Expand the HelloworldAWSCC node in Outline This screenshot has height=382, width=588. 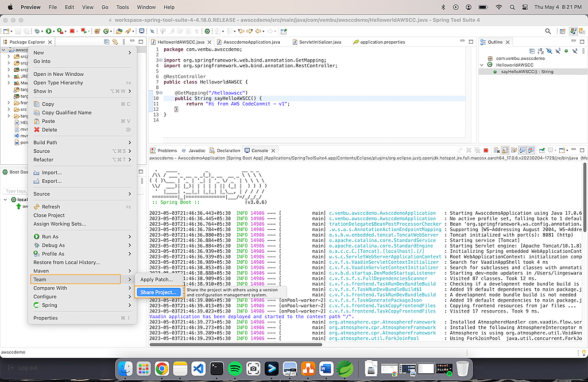click(482, 65)
